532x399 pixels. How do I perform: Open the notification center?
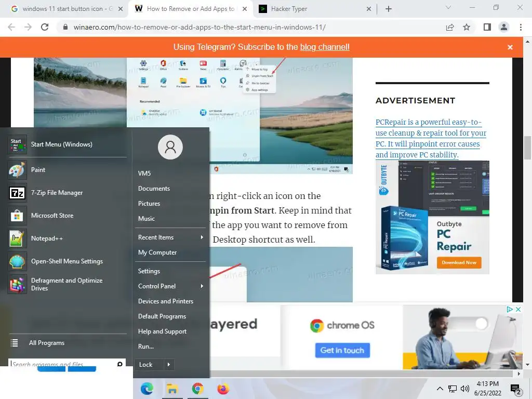click(515, 389)
